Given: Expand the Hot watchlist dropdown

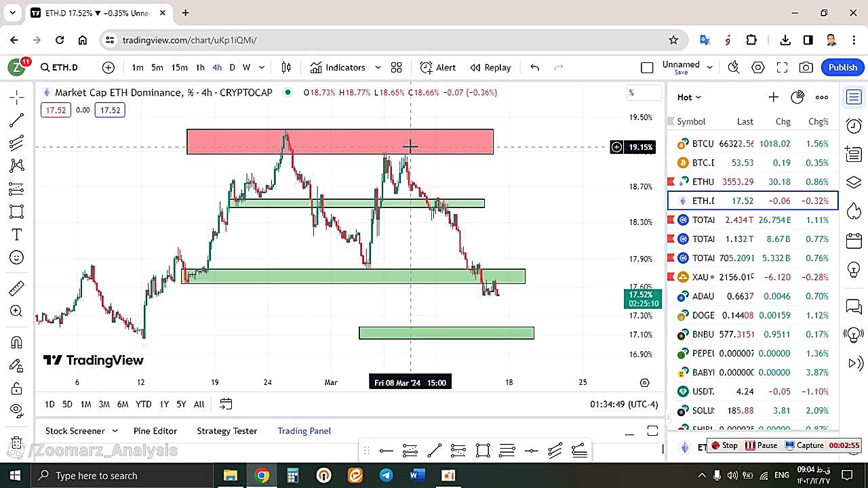Looking at the screenshot, I should coord(689,97).
